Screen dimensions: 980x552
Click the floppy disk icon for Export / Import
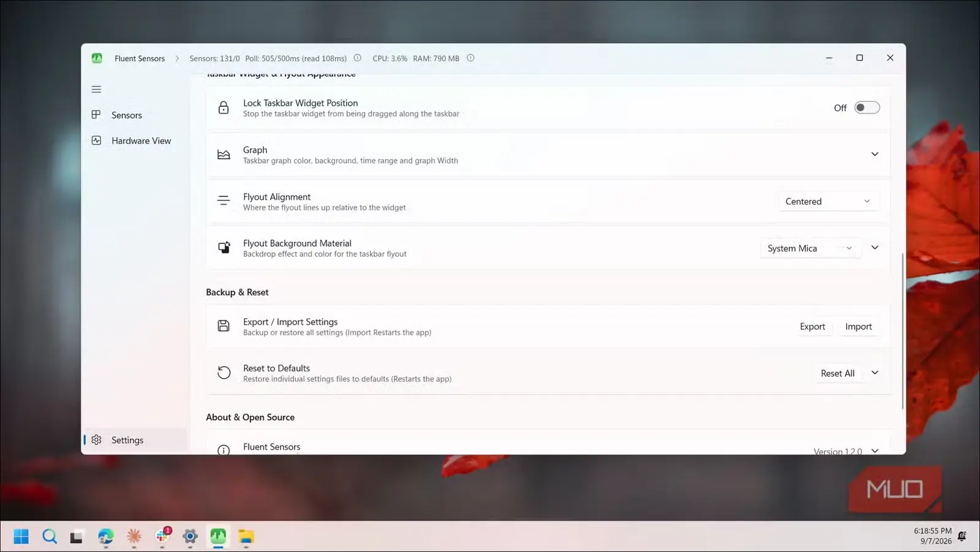click(x=224, y=326)
